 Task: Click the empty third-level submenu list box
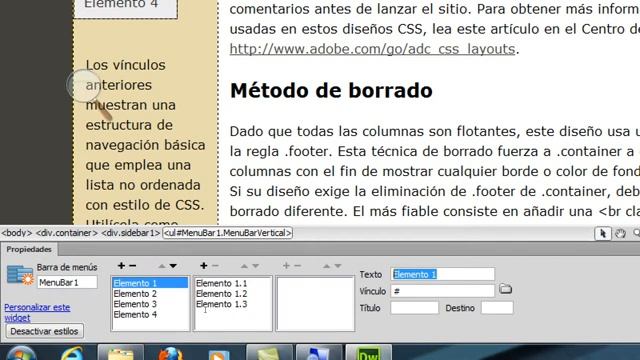315,304
